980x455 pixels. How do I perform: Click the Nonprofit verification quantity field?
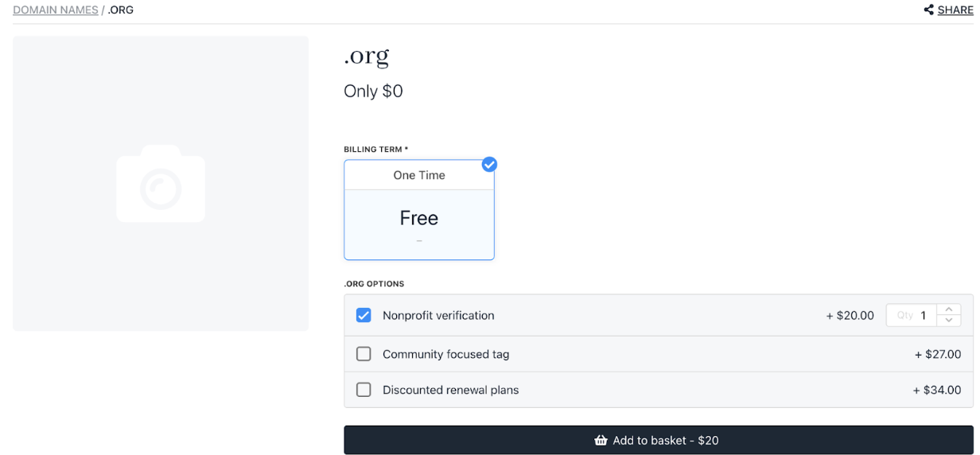point(912,315)
